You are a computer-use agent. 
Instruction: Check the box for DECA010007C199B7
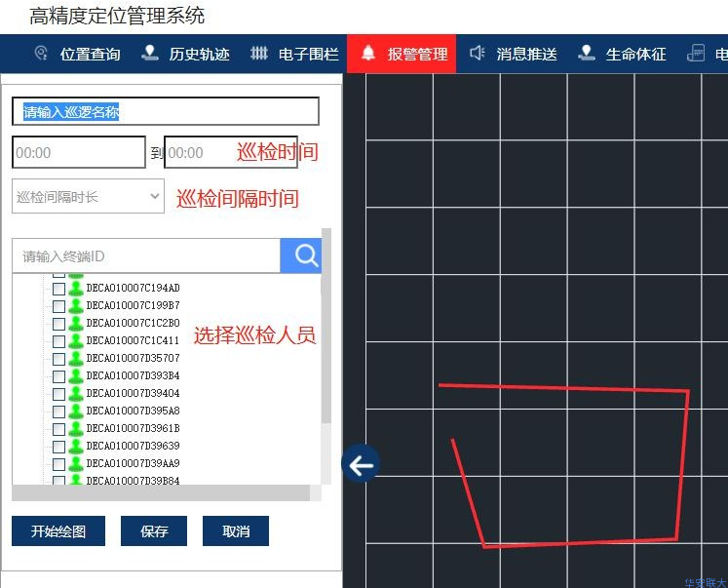coord(59,306)
